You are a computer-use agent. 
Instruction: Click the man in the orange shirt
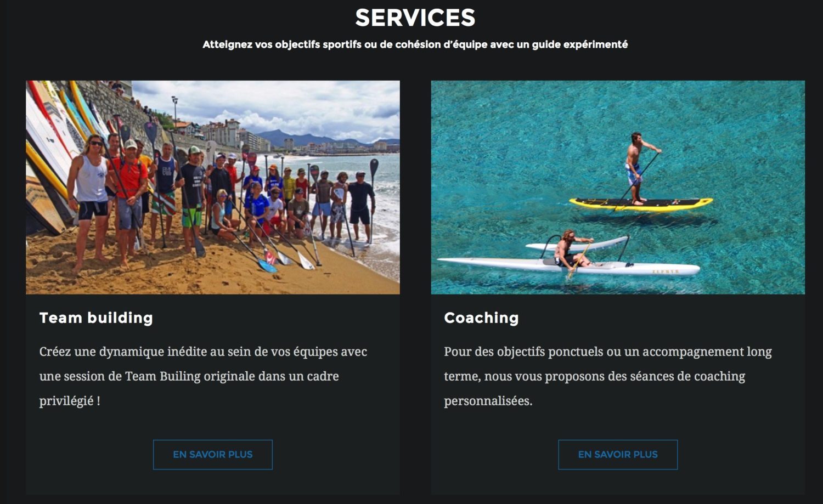(130, 200)
